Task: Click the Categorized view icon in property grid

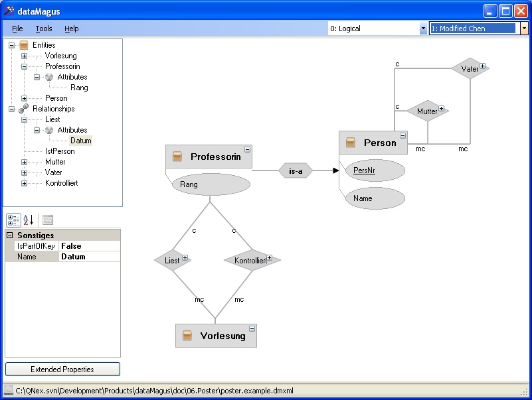Action: click(x=13, y=220)
